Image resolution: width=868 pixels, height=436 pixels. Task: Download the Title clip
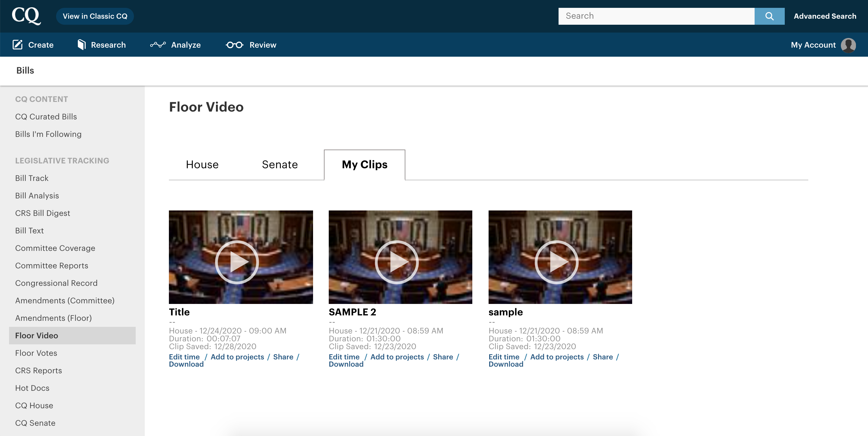(186, 364)
